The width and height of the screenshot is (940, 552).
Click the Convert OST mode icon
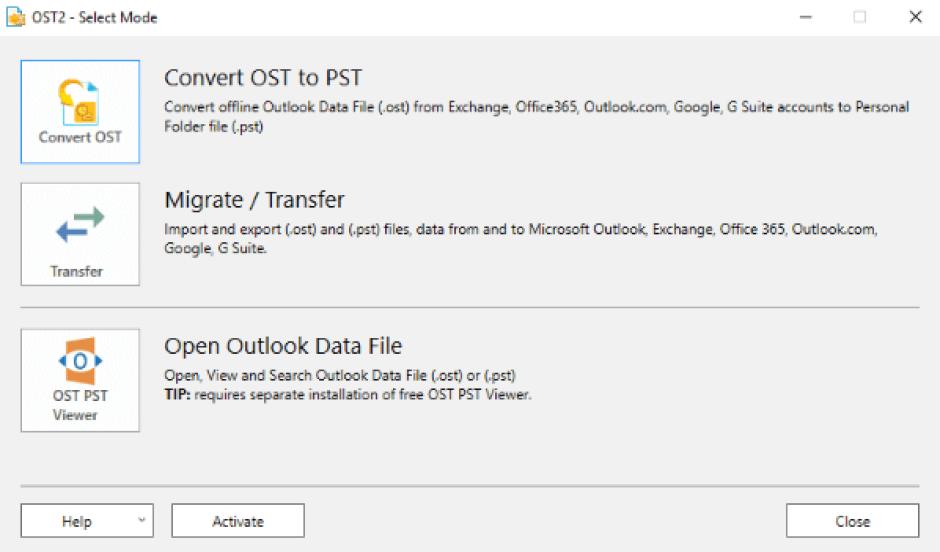point(80,100)
